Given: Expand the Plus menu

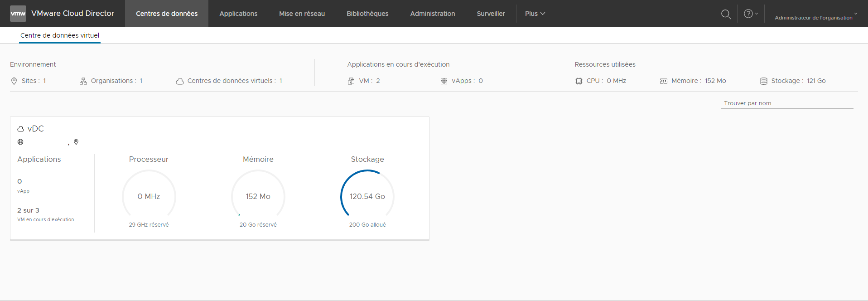Looking at the screenshot, I should [x=535, y=14].
